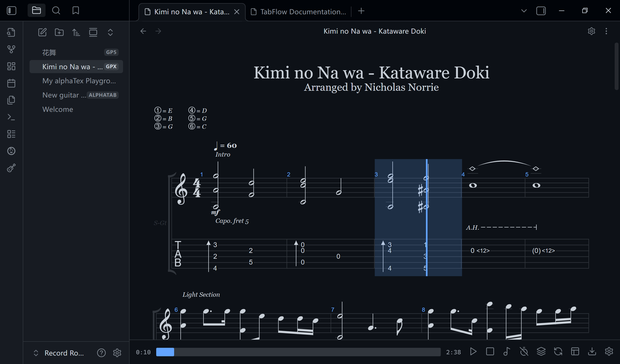Toggle loop playback refresh icon
620x364 pixels.
(558, 351)
